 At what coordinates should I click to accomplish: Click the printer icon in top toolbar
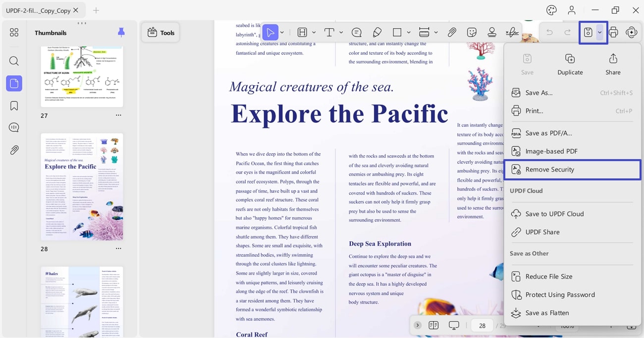click(613, 32)
